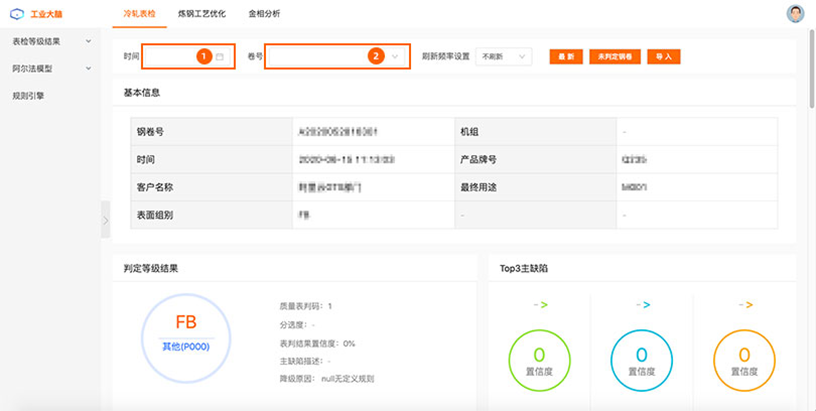
Task: Click the orange confidence circle
Action: pos(744,359)
